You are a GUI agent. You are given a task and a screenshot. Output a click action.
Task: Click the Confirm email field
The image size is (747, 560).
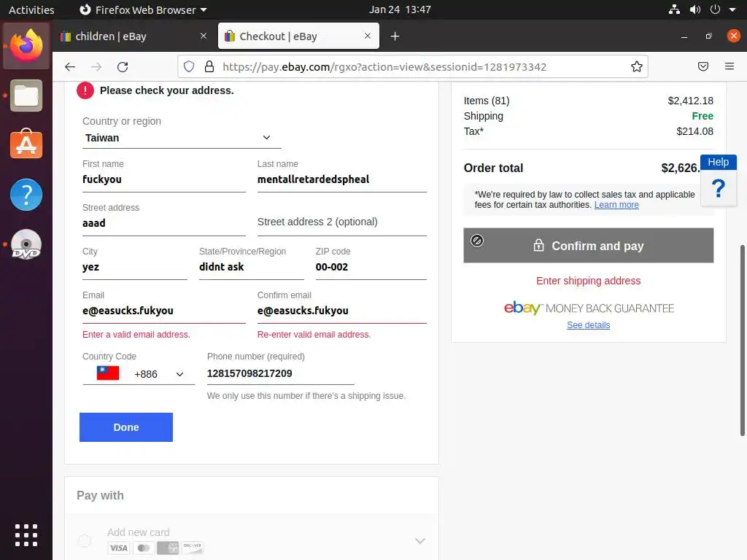point(342,311)
